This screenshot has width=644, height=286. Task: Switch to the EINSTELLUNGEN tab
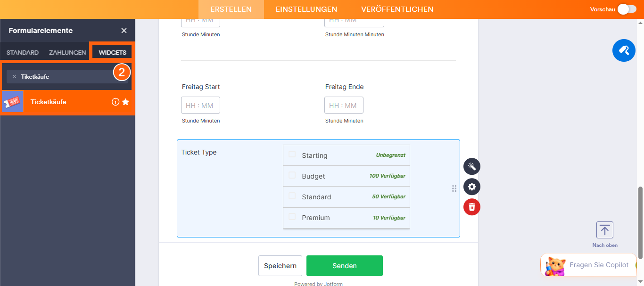(306, 9)
